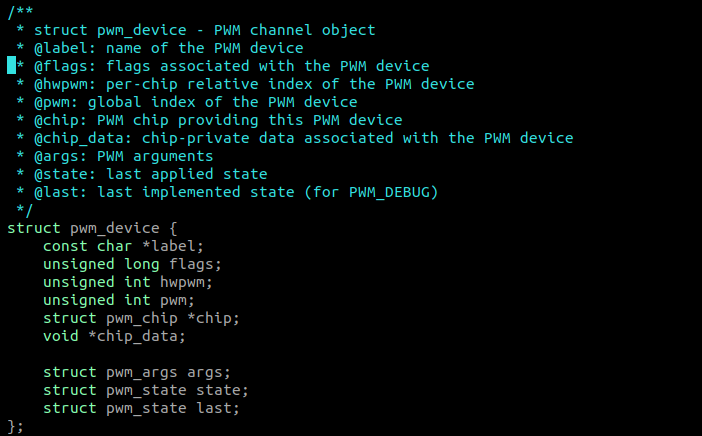Click the '/**' comment opening line

point(20,12)
